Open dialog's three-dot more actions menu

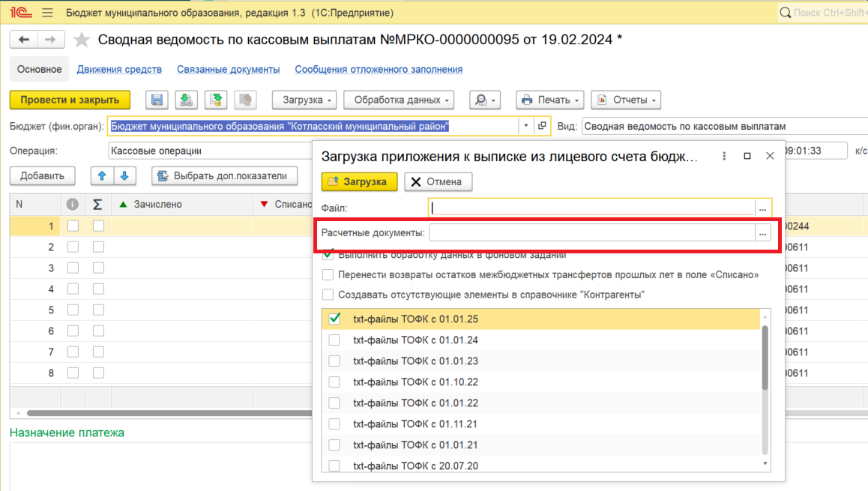(x=724, y=156)
